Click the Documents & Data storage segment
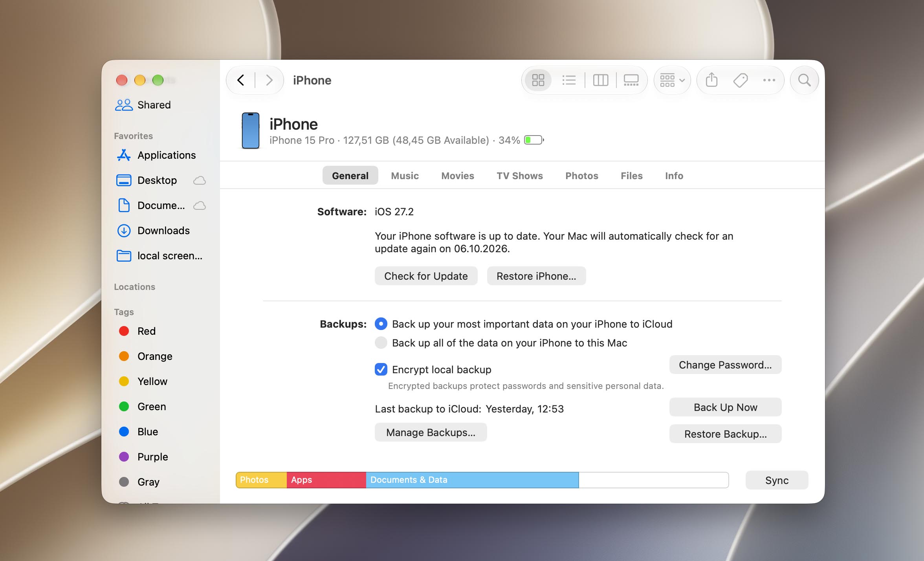 472,480
